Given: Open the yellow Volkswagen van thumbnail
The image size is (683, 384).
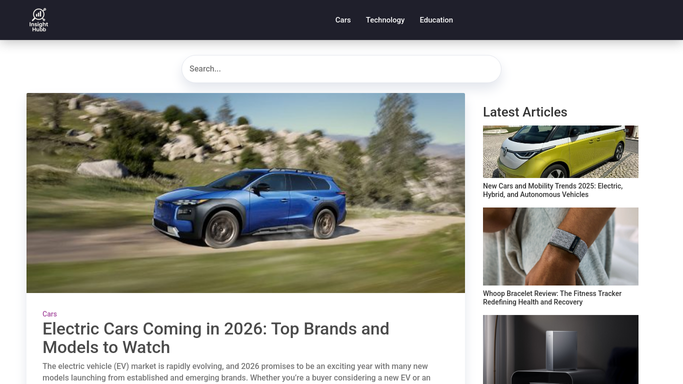Looking at the screenshot, I should click(560, 152).
